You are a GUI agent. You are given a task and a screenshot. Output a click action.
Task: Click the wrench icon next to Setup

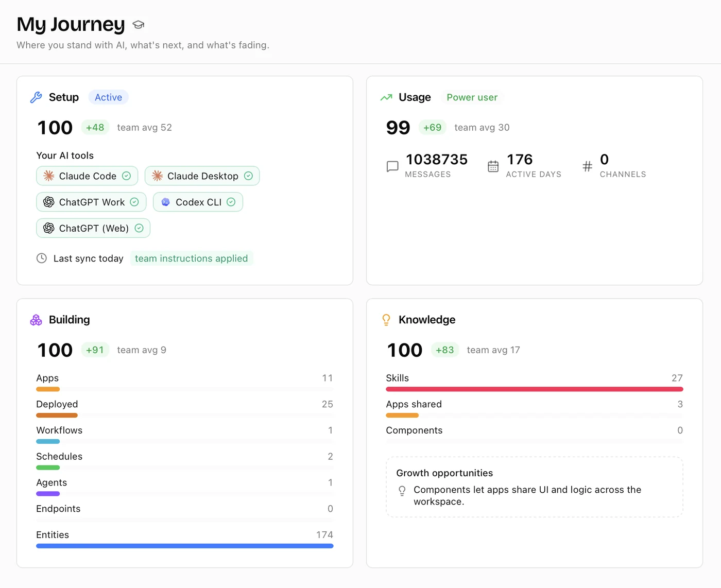coord(36,97)
